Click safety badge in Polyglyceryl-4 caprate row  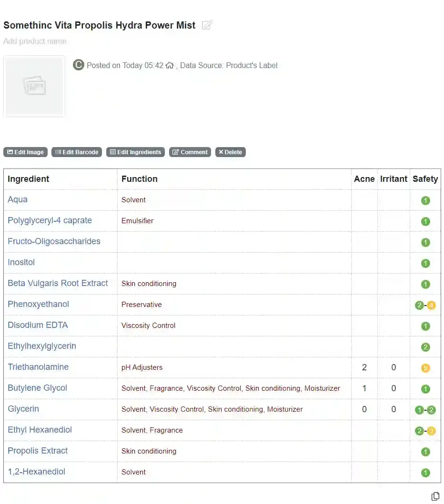point(425,221)
